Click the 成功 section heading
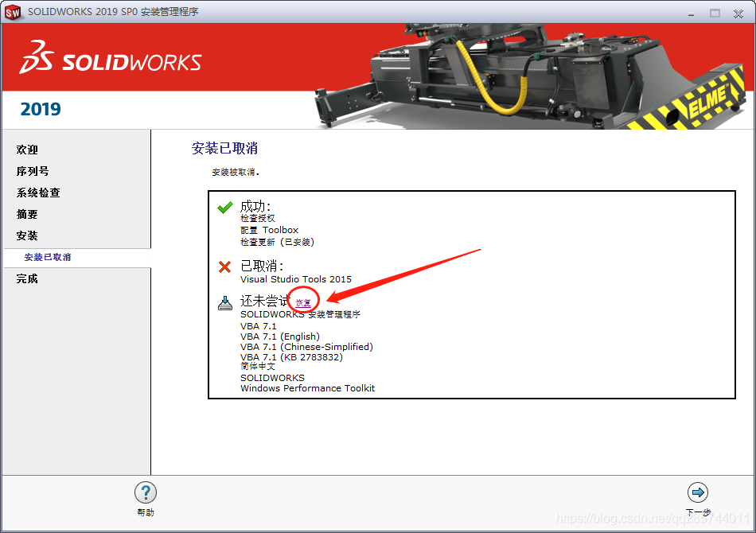 pyautogui.click(x=255, y=206)
